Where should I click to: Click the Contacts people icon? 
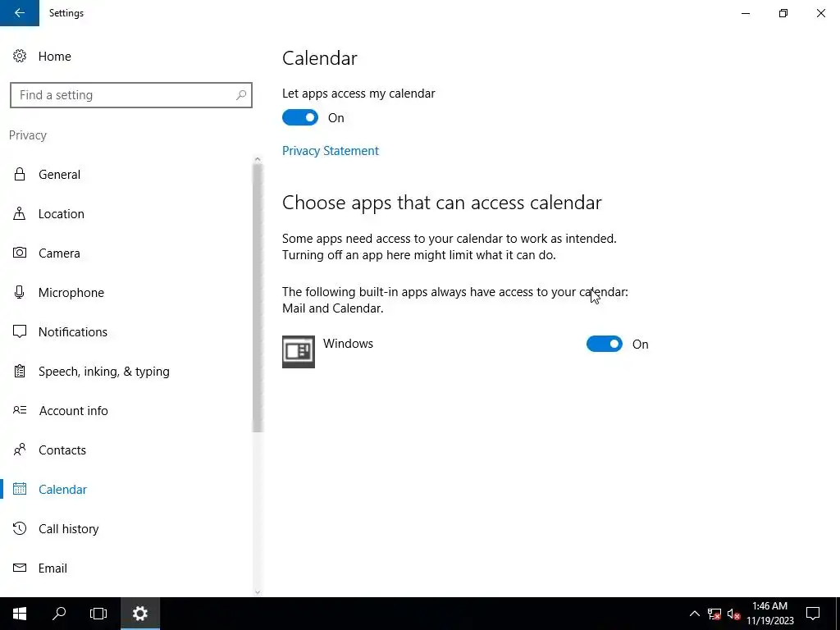click(20, 450)
